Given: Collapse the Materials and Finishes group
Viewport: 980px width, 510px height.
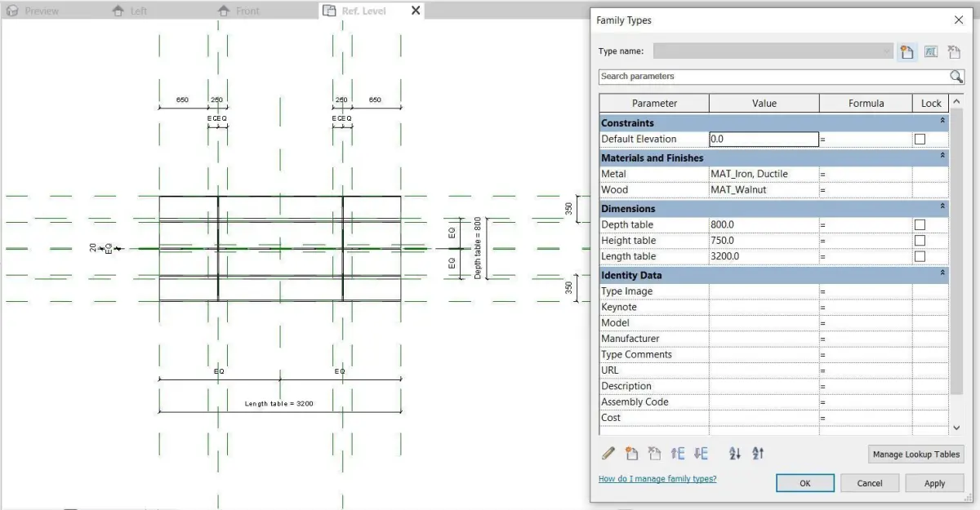Looking at the screenshot, I should point(942,157).
